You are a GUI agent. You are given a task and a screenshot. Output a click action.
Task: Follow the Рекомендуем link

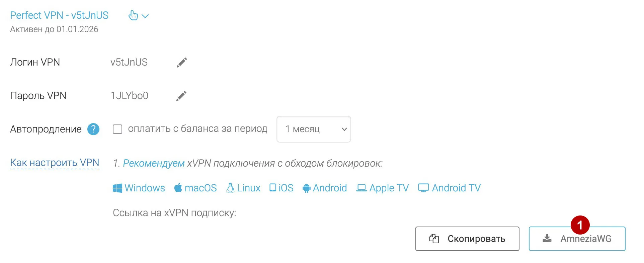[x=154, y=163]
